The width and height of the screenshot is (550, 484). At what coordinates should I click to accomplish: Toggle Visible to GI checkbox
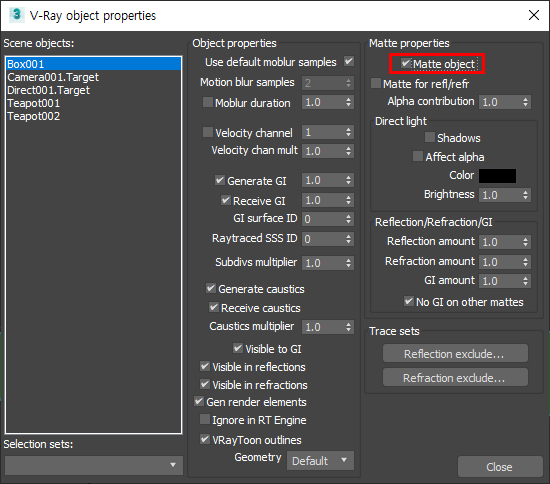(x=237, y=348)
